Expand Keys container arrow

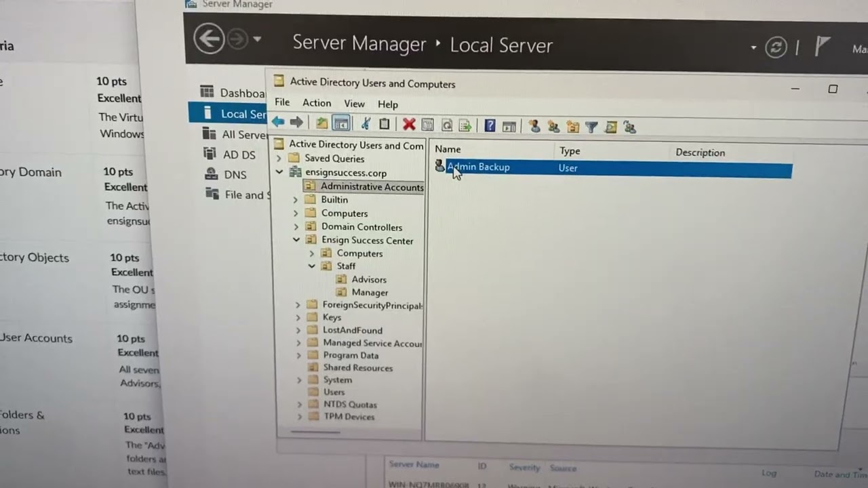(298, 317)
